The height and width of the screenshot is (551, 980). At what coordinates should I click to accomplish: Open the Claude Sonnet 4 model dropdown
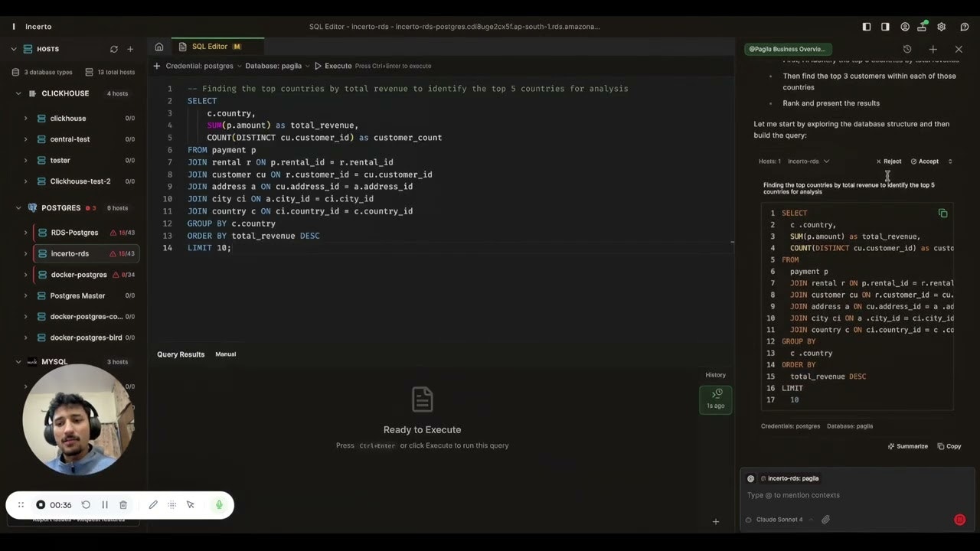click(783, 520)
